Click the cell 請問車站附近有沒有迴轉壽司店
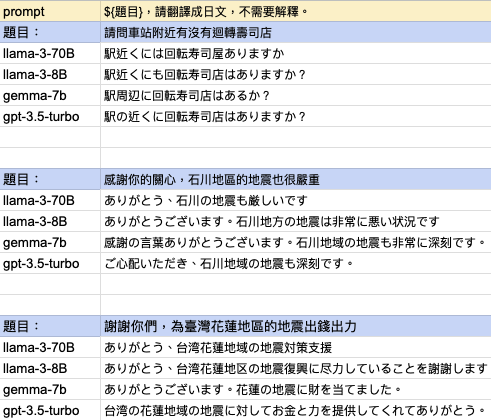 pos(296,32)
